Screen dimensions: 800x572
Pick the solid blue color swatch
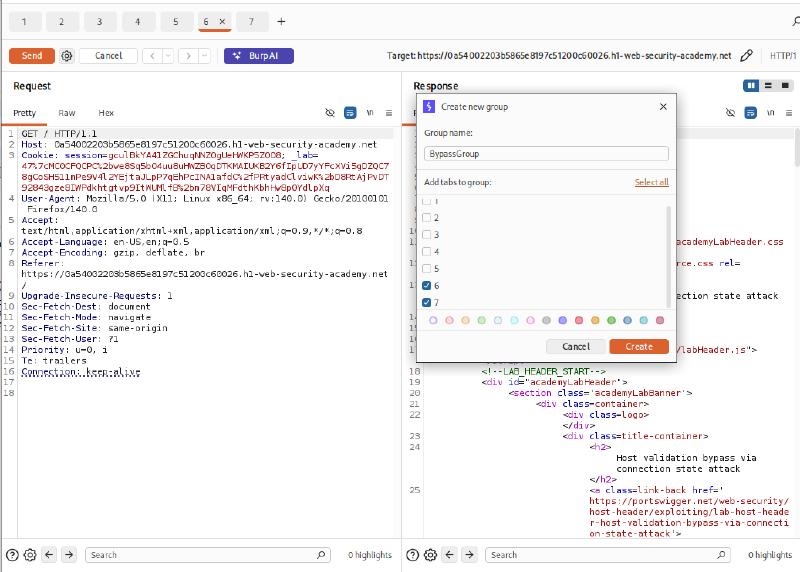(628, 320)
